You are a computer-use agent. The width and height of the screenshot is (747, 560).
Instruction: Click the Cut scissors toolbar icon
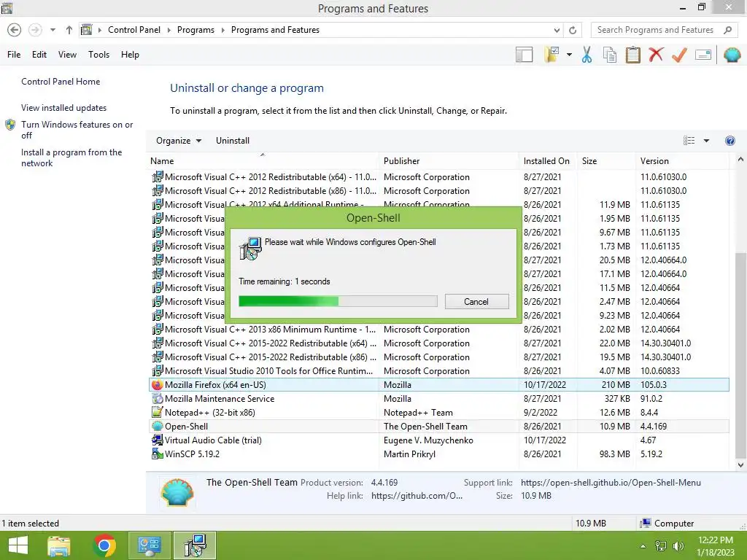[x=587, y=55]
